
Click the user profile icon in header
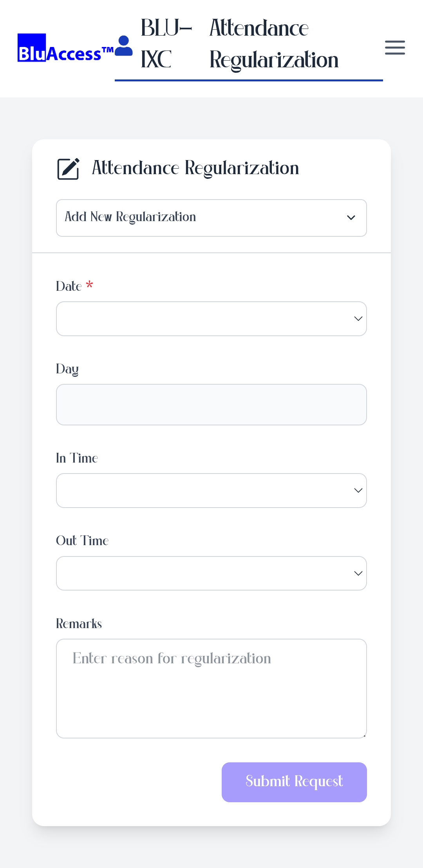click(x=124, y=46)
